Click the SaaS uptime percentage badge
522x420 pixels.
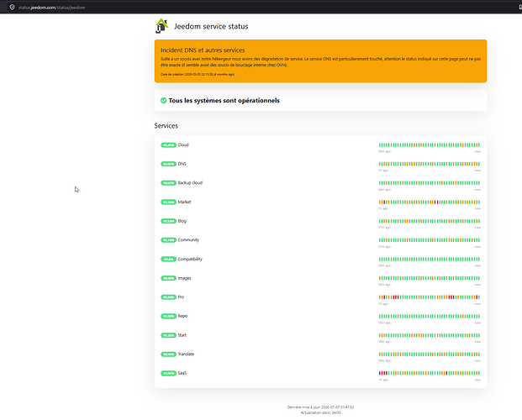(x=168, y=374)
